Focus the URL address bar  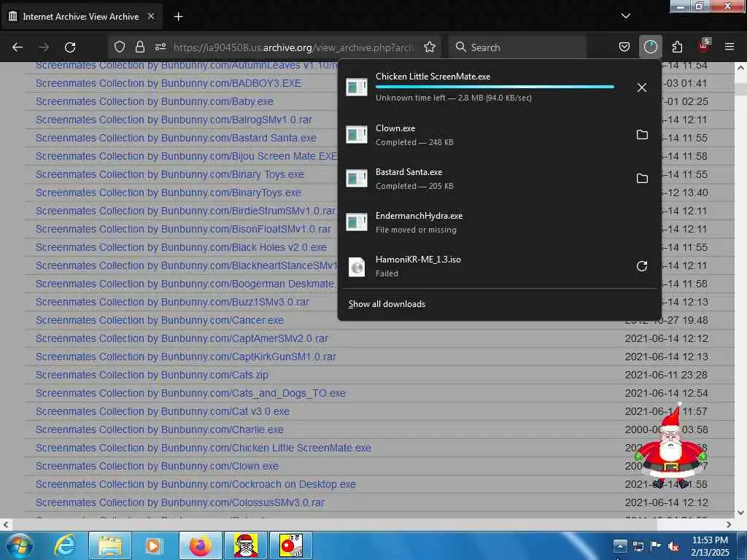(x=293, y=47)
